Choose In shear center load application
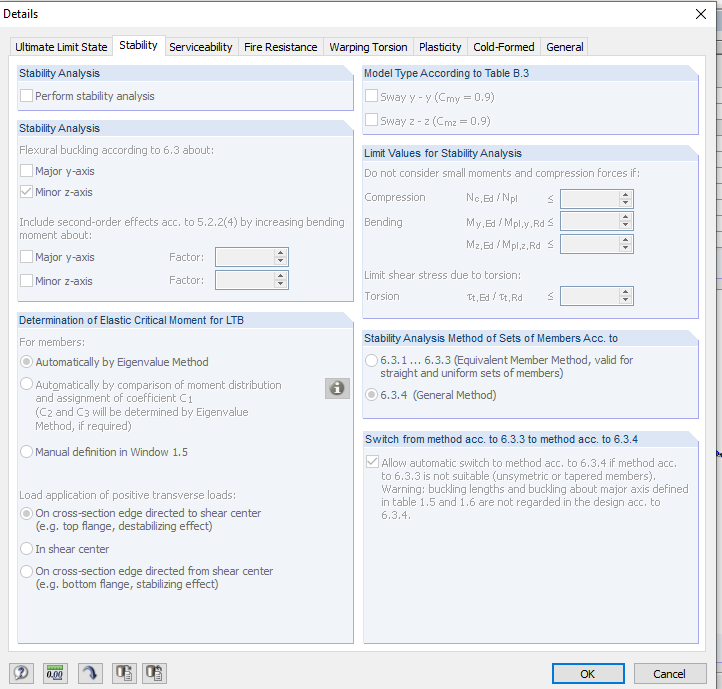 tap(27, 549)
